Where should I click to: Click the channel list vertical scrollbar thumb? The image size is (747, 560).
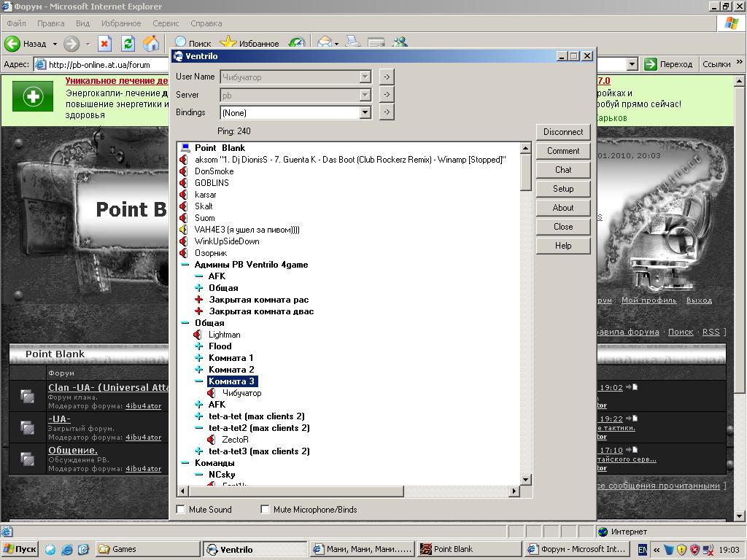(x=525, y=172)
